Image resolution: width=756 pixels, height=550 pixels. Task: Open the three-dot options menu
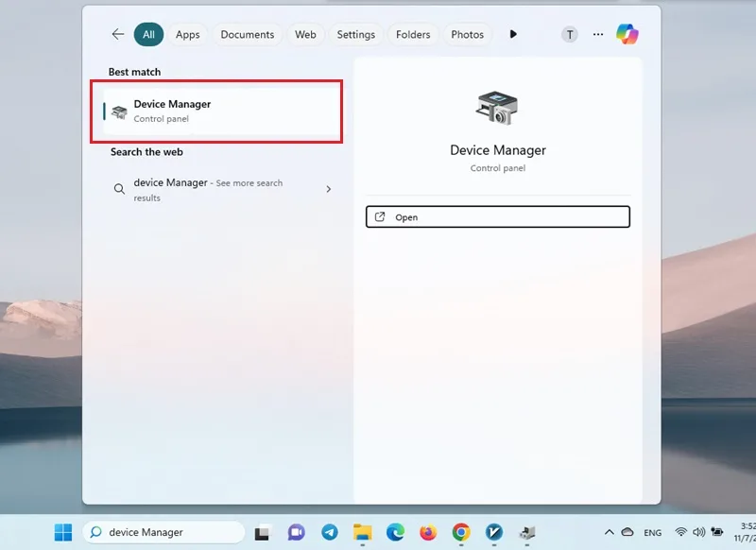(598, 34)
